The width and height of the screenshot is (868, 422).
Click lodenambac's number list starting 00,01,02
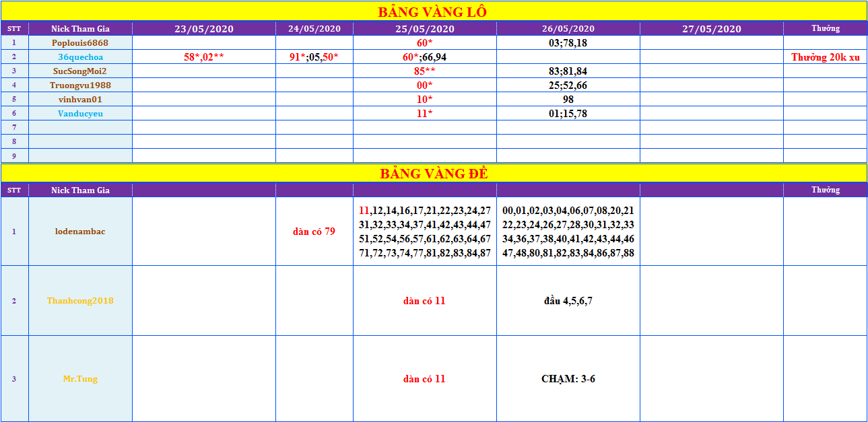tap(568, 231)
